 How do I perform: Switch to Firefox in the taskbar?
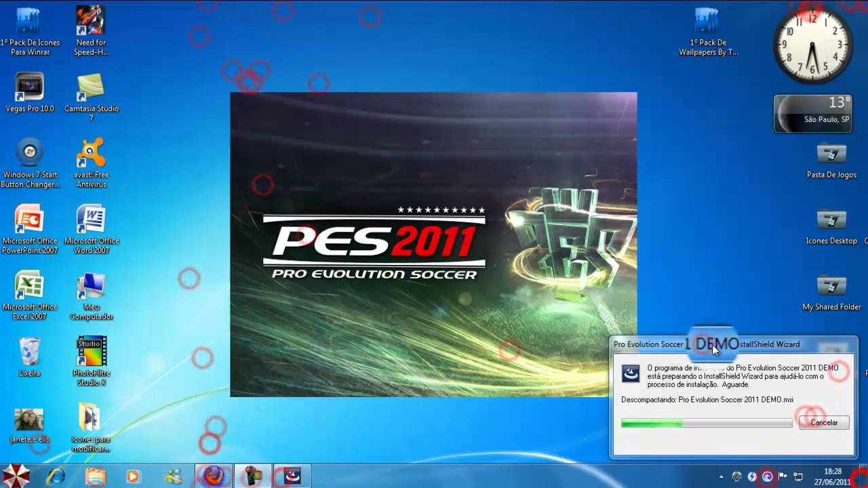coord(214,476)
